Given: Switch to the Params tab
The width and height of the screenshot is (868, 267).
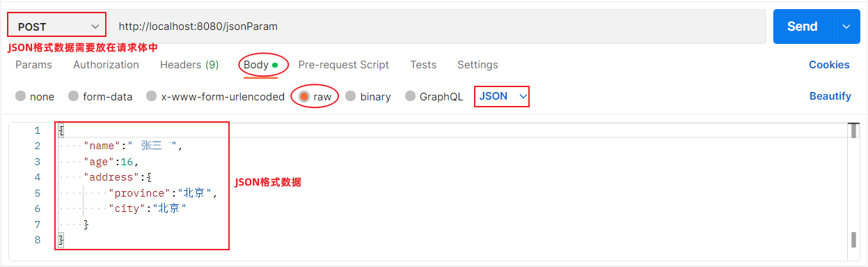Looking at the screenshot, I should point(33,65).
